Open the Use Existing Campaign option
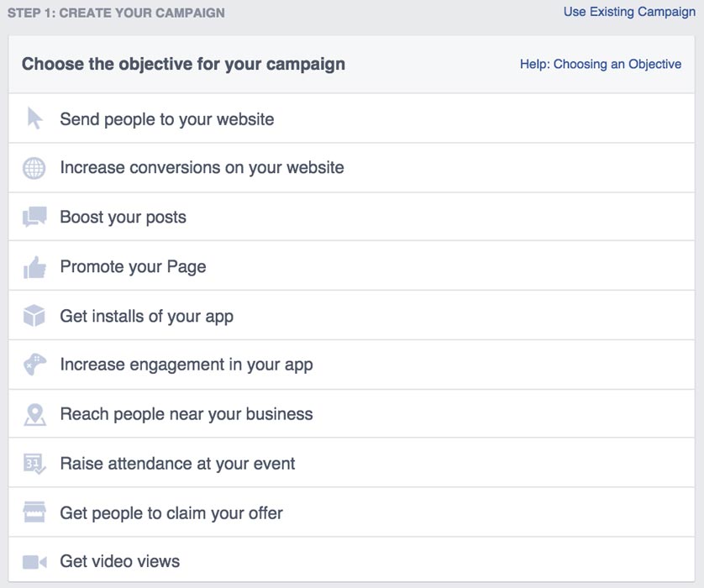 (628, 12)
